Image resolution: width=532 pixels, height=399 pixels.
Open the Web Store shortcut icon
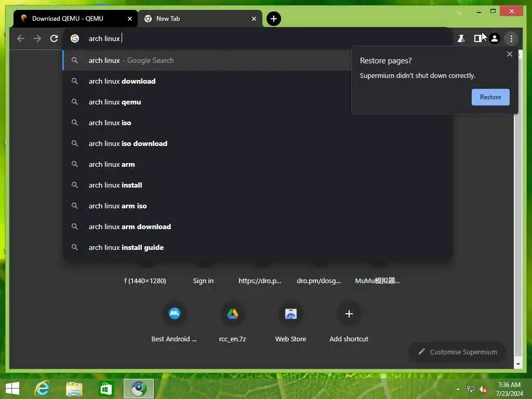(x=291, y=314)
